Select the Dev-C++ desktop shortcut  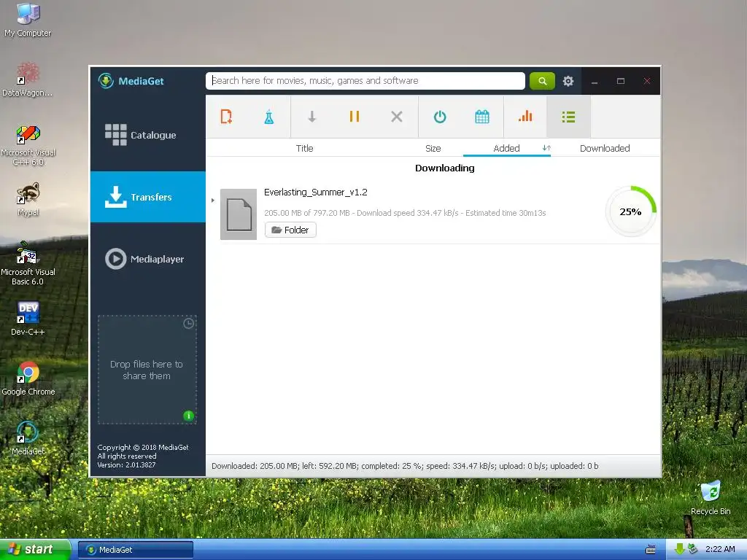(28, 318)
